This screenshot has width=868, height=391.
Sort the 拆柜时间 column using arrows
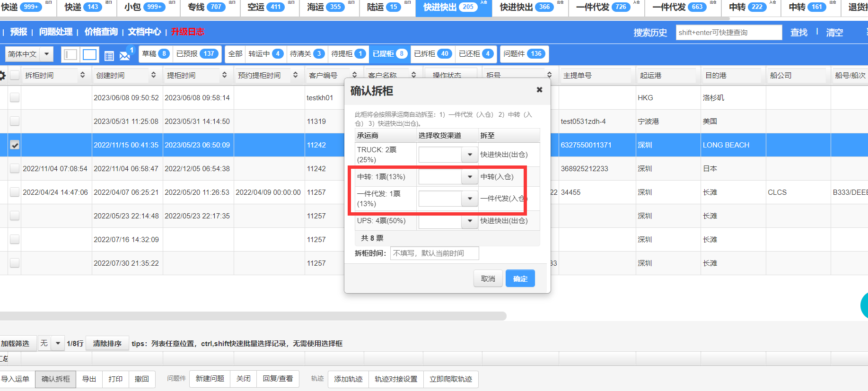tap(82, 75)
